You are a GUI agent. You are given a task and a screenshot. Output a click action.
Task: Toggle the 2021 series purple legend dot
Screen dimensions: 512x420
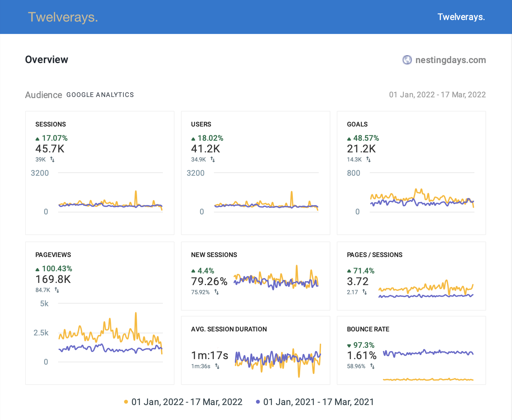(x=258, y=402)
